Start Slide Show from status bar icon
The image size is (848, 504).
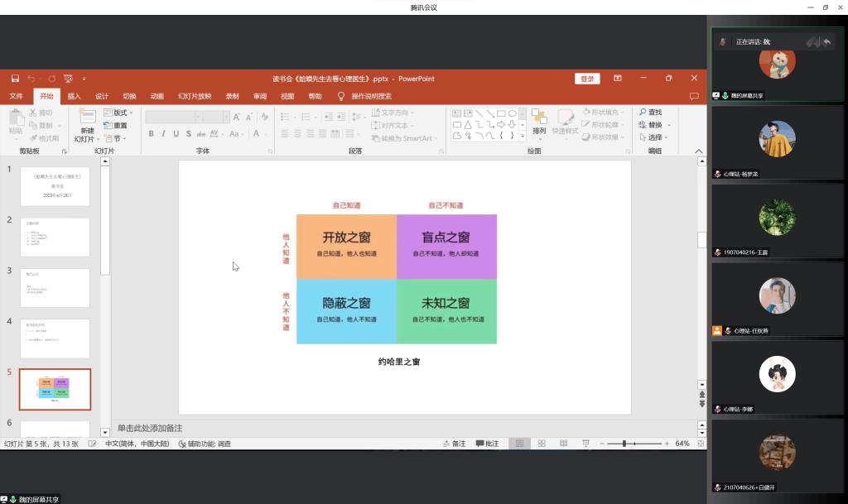(585, 443)
